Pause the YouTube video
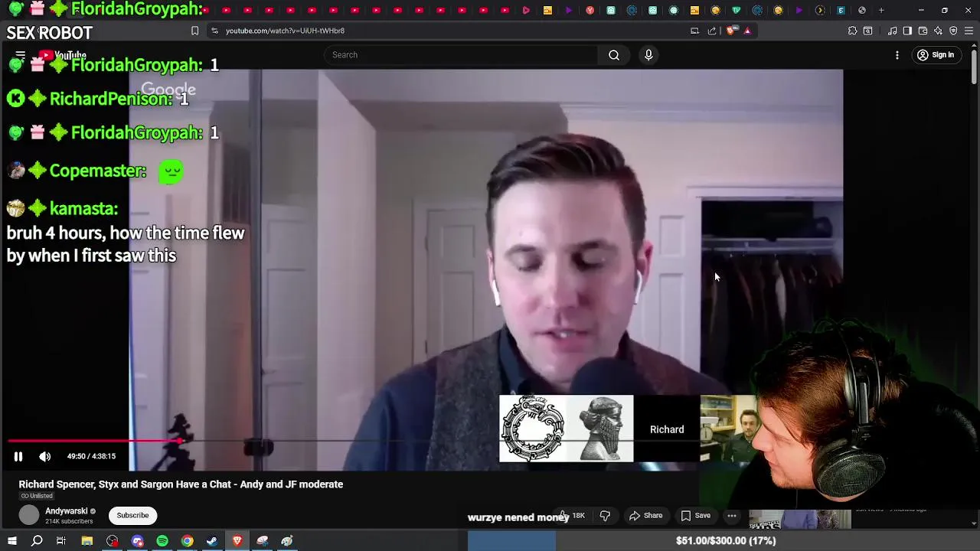 pyautogui.click(x=18, y=456)
